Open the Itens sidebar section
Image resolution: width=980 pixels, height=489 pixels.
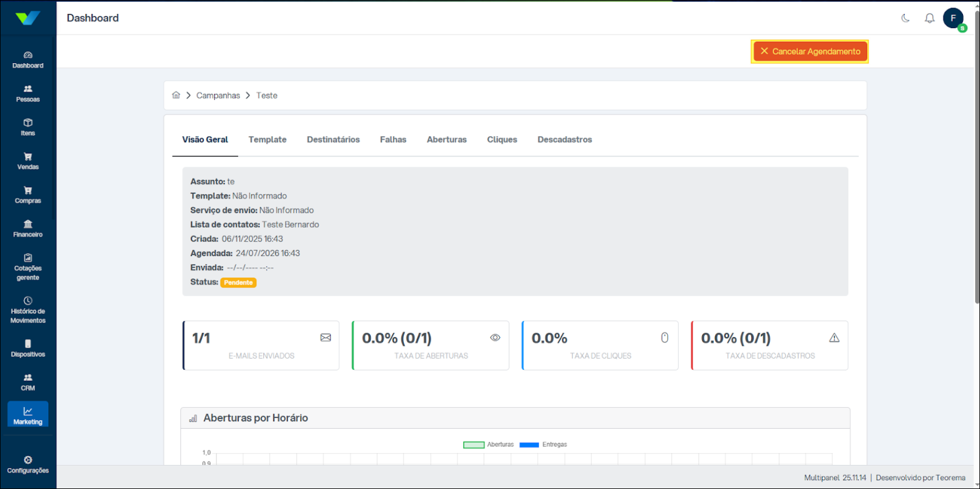pyautogui.click(x=28, y=127)
